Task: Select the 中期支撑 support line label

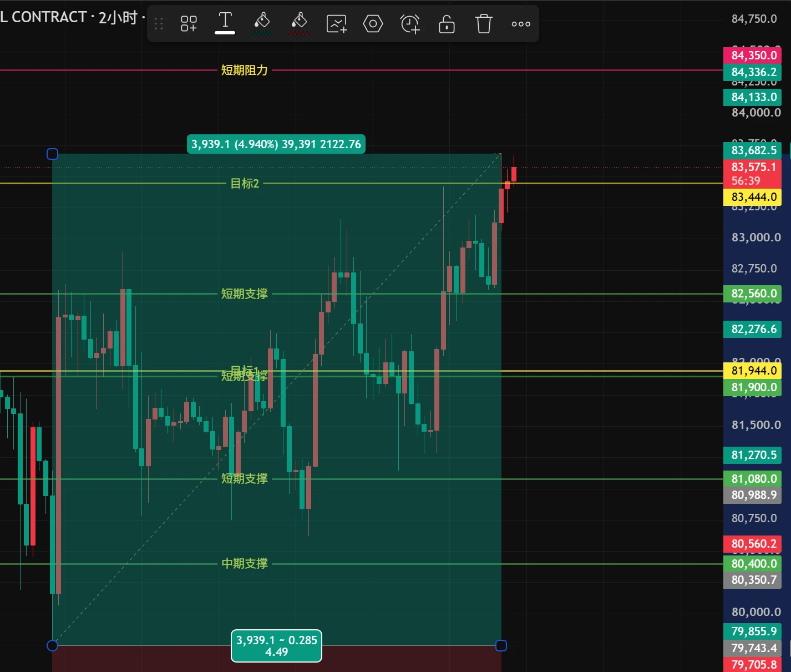Action: [x=245, y=563]
